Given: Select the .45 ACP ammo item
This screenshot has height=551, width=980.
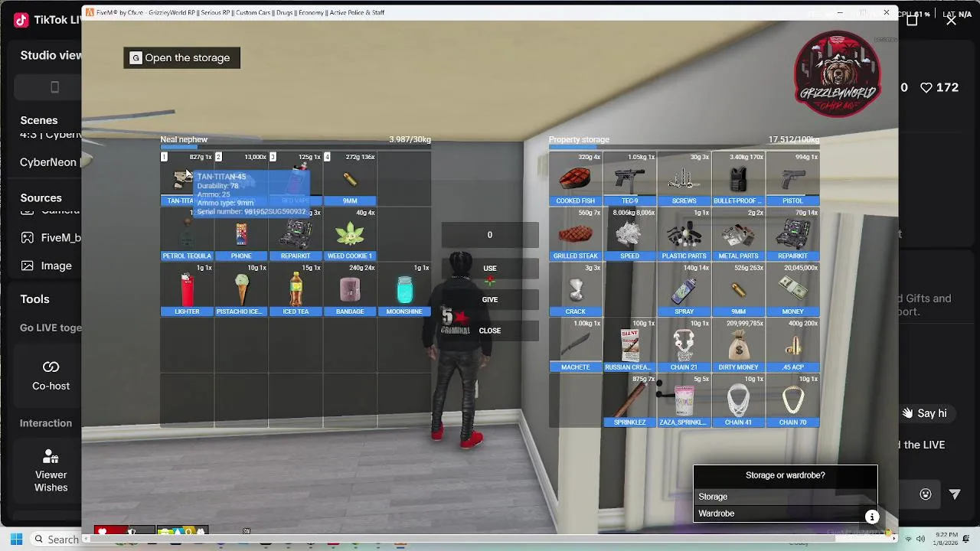Looking at the screenshot, I should click(792, 345).
